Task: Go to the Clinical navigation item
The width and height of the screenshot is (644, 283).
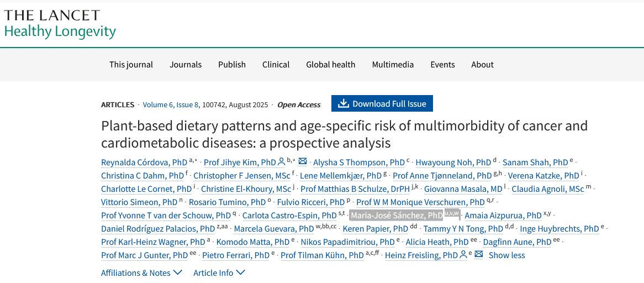Action: click(x=276, y=65)
